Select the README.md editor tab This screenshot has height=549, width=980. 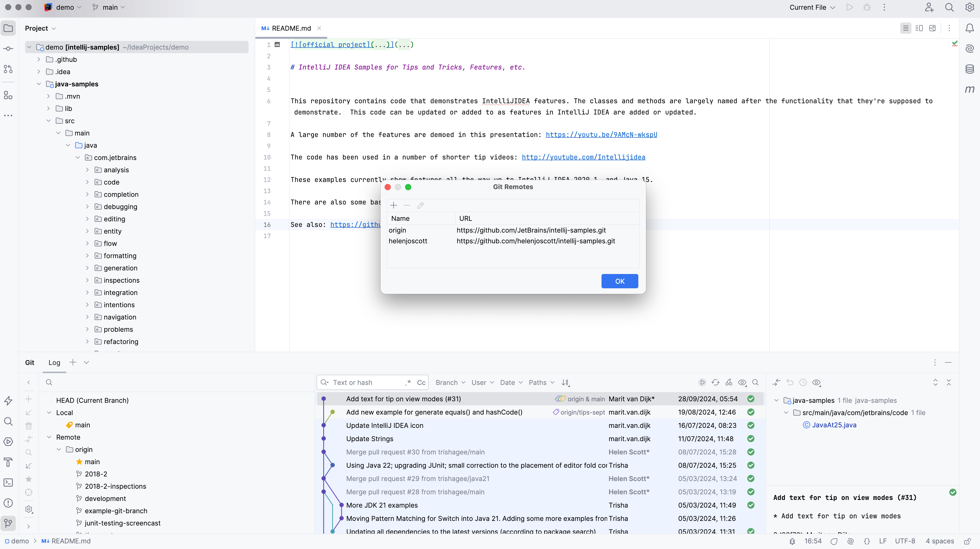291,28
